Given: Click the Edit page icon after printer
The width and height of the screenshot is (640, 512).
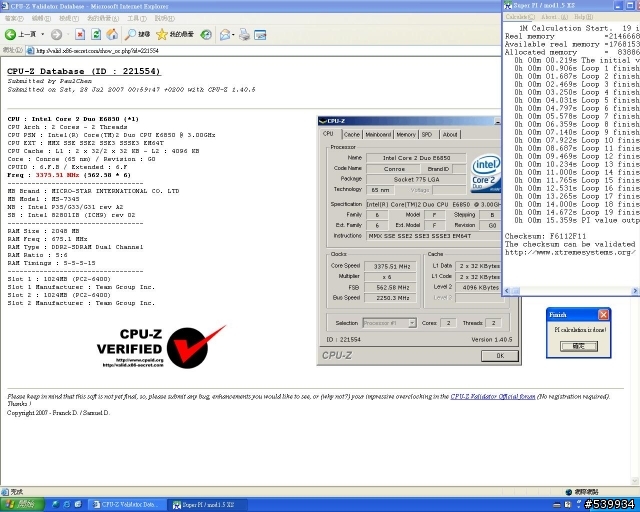Looking at the screenshot, I should (260, 35).
